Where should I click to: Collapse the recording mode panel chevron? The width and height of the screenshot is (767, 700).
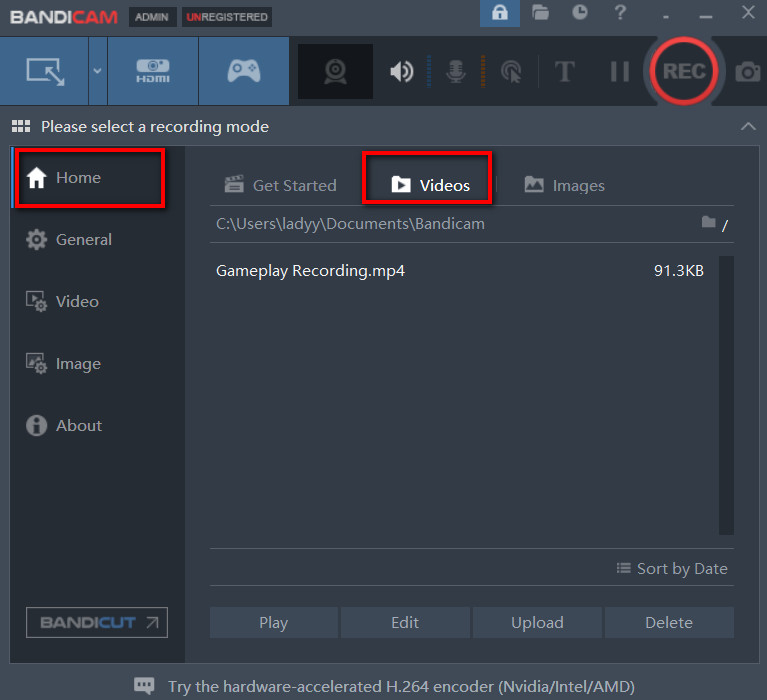(x=748, y=126)
